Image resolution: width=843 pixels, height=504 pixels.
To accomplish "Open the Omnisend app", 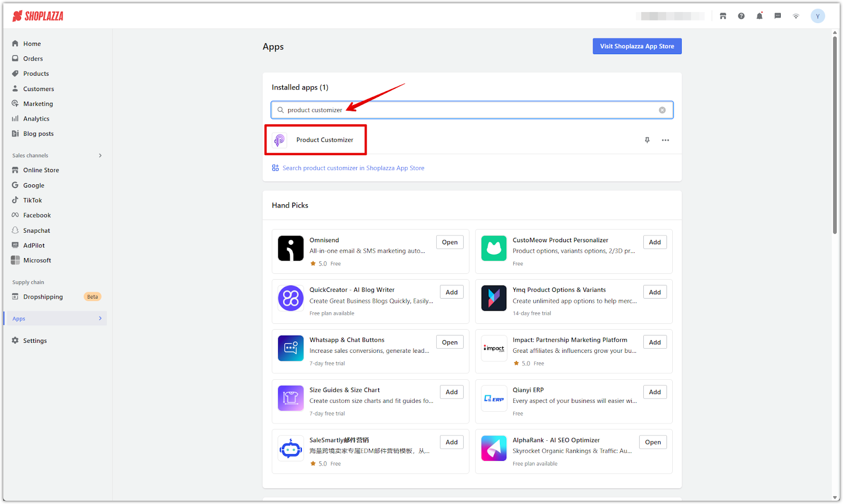I will [450, 242].
